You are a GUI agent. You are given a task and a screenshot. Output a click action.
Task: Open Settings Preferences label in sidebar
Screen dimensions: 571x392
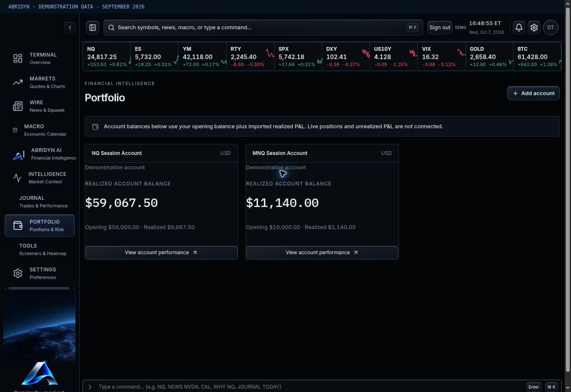pyautogui.click(x=43, y=273)
